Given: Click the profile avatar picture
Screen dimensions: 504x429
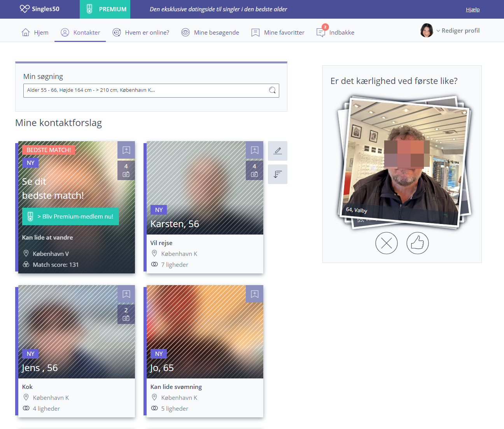Looking at the screenshot, I should coord(427,30).
